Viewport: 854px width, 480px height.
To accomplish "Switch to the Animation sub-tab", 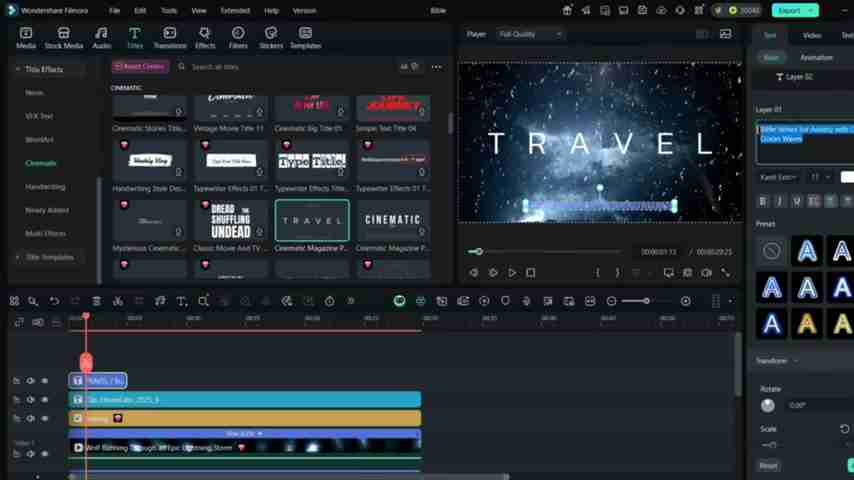I will click(816, 58).
